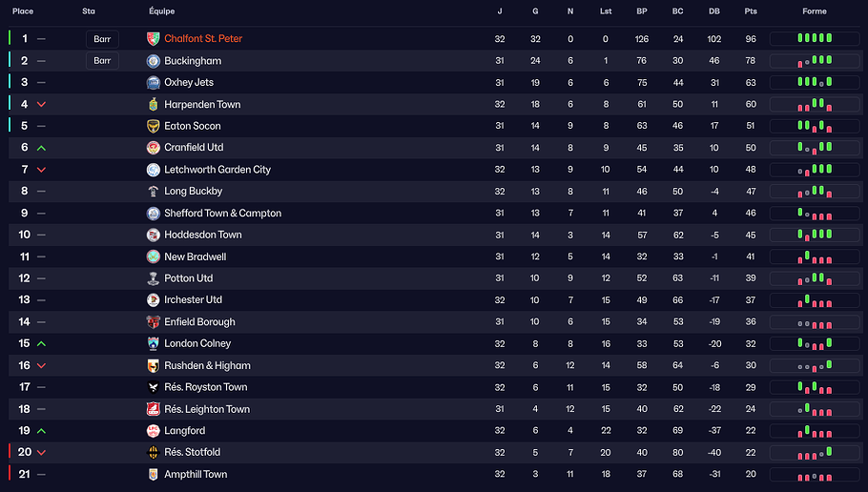This screenshot has height=492, width=868.
Task: Click the Eaton Socon club crest
Action: (x=154, y=126)
